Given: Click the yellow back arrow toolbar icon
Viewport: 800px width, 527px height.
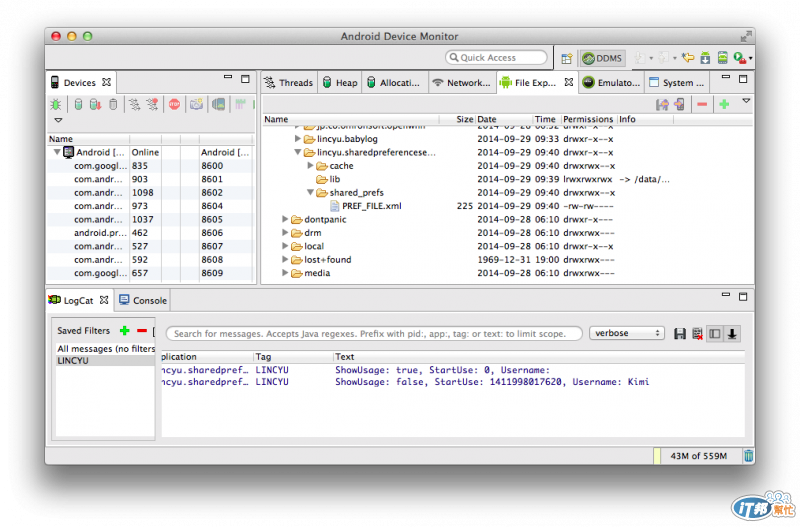Looking at the screenshot, I should point(688,58).
